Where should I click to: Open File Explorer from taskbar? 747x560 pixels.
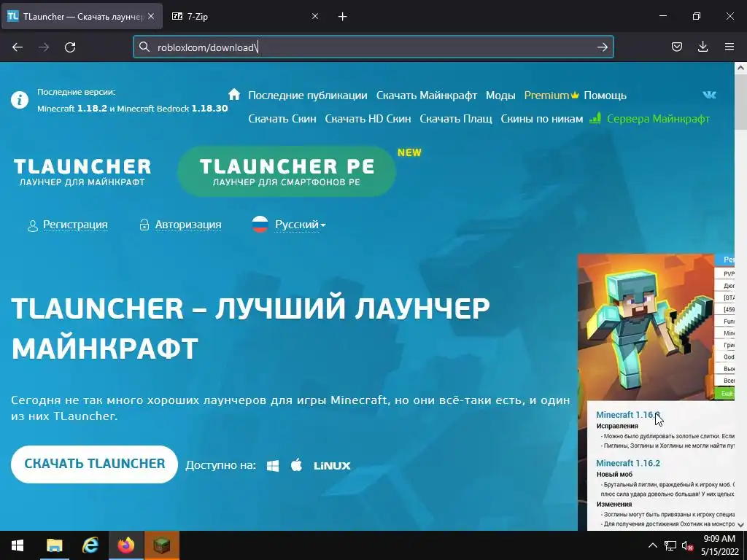click(x=54, y=545)
